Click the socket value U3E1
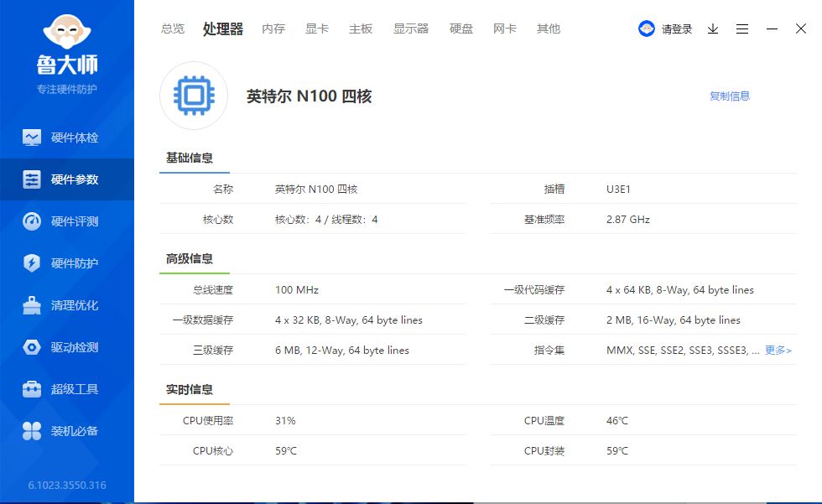This screenshot has width=822, height=504. coord(619,190)
